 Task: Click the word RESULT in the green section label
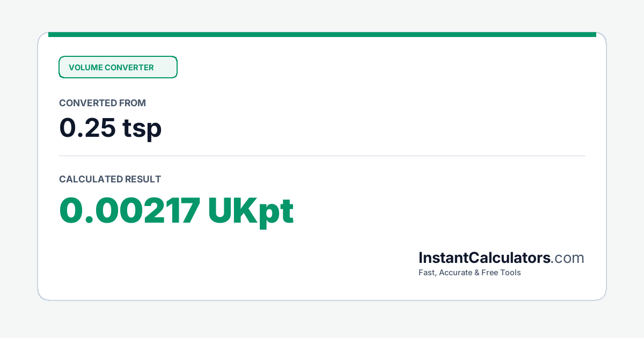143,179
